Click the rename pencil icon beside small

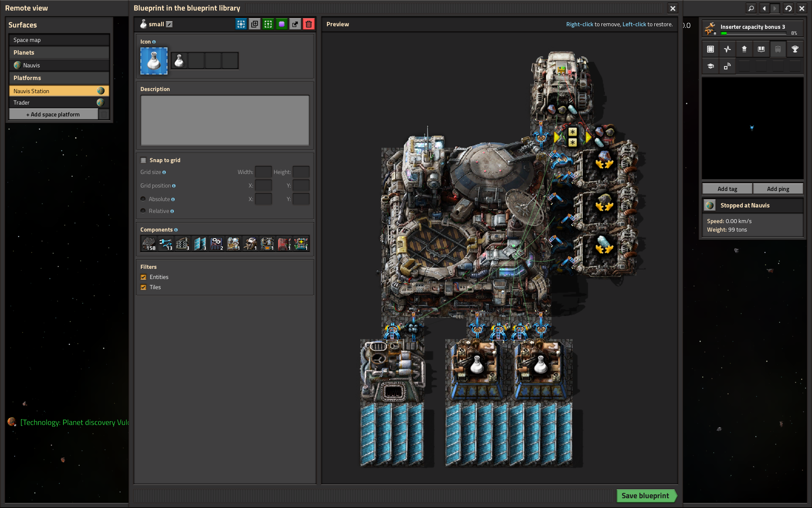(169, 24)
